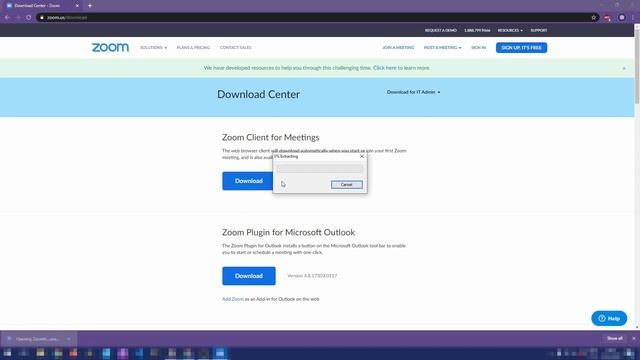Expand the Host a Meeting dropdown
640x360 pixels.
tap(442, 48)
